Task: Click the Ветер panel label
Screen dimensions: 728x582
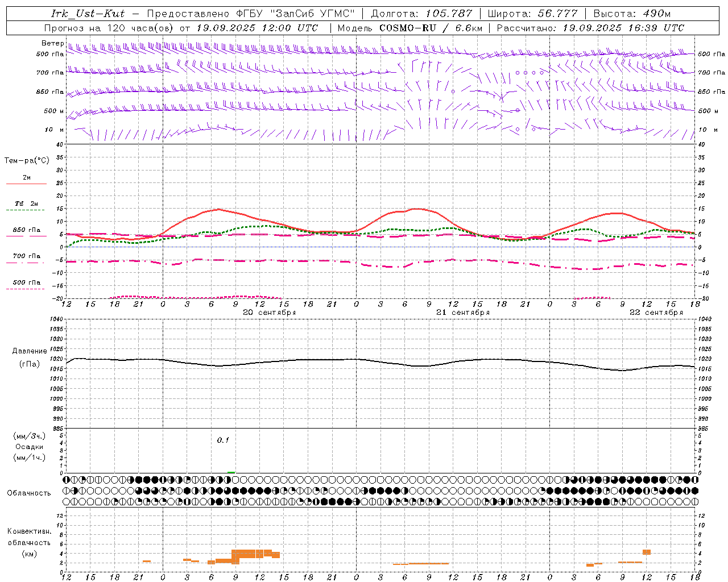Action: coord(53,43)
